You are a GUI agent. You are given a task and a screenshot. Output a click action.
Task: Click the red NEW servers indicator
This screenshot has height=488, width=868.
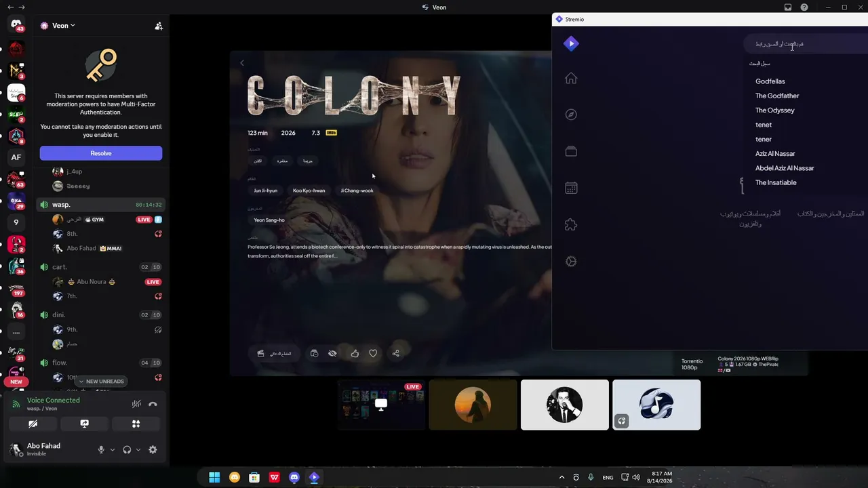tap(16, 382)
